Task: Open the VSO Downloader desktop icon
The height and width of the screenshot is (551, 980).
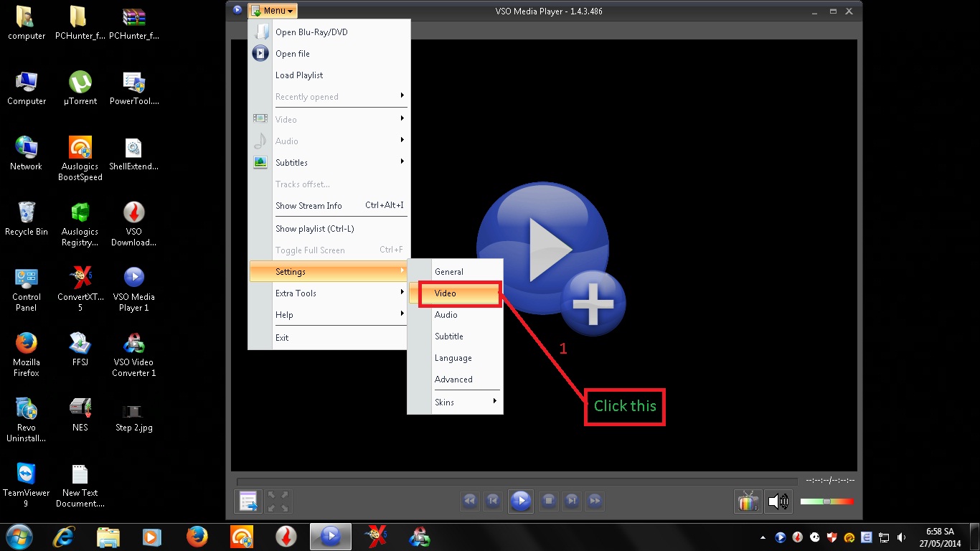Action: coord(133,224)
